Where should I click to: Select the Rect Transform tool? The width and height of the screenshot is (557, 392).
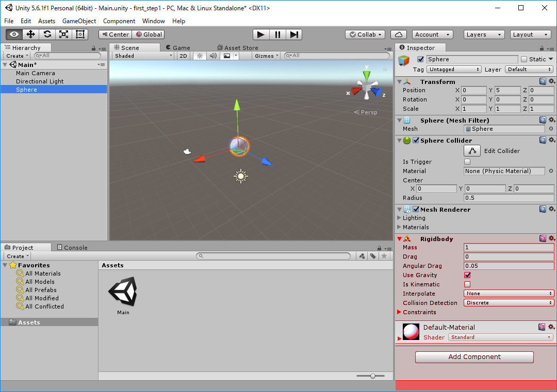click(x=80, y=35)
